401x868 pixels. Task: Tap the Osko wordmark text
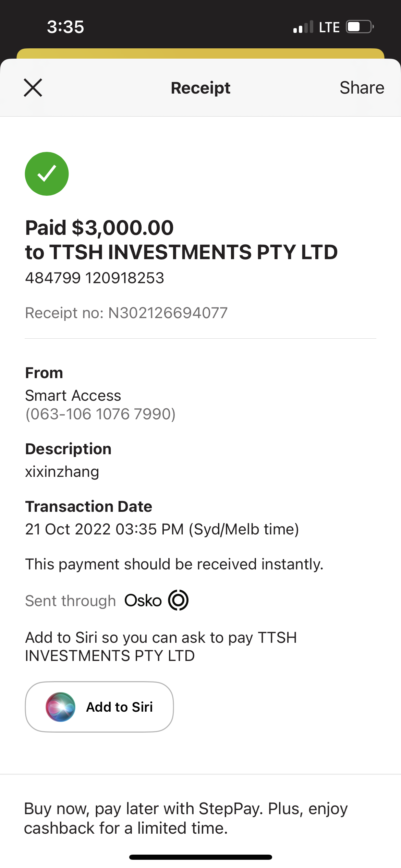tap(143, 601)
